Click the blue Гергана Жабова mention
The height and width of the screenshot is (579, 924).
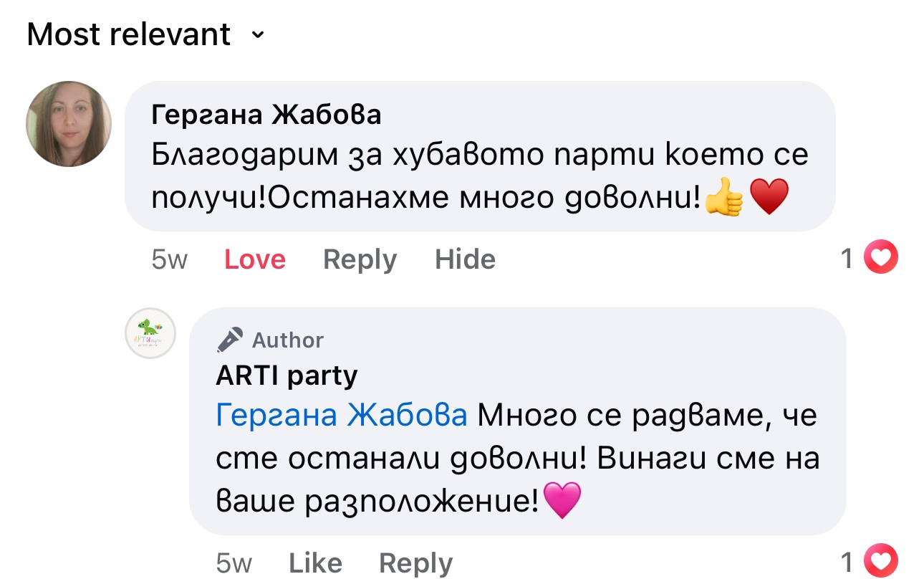(341, 415)
